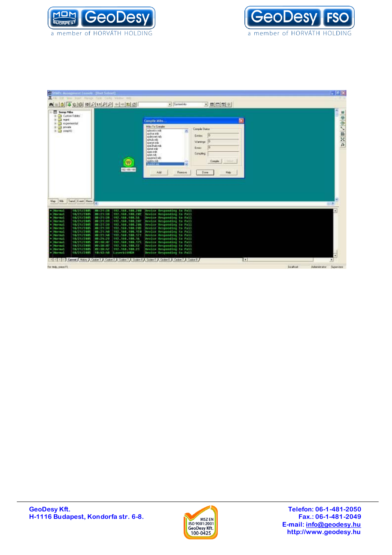Click the Mibs To Compile list scrollbar
Viewport: 392px width, 555px height.
[187, 147]
